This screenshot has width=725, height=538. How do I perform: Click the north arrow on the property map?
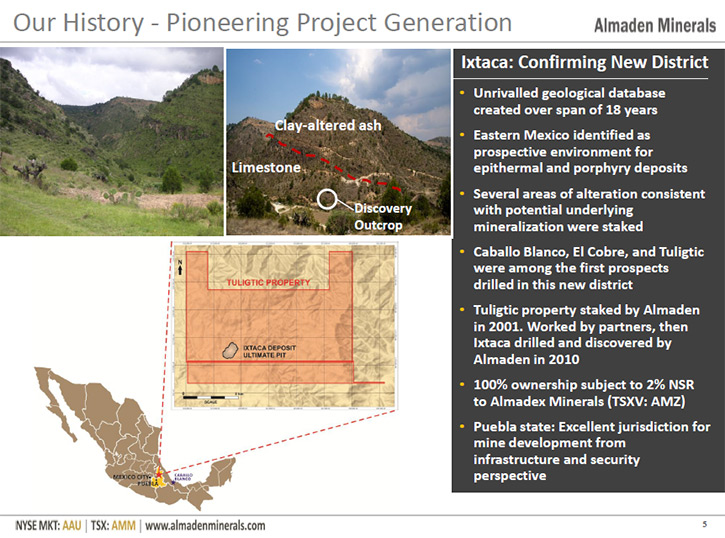click(x=180, y=268)
